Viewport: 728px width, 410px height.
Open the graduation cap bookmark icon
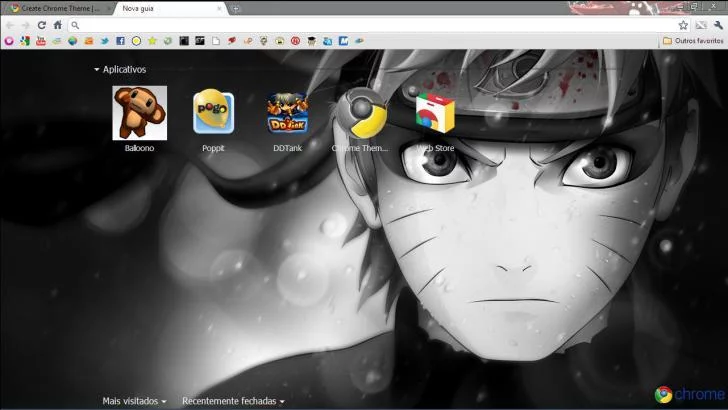pos(311,41)
